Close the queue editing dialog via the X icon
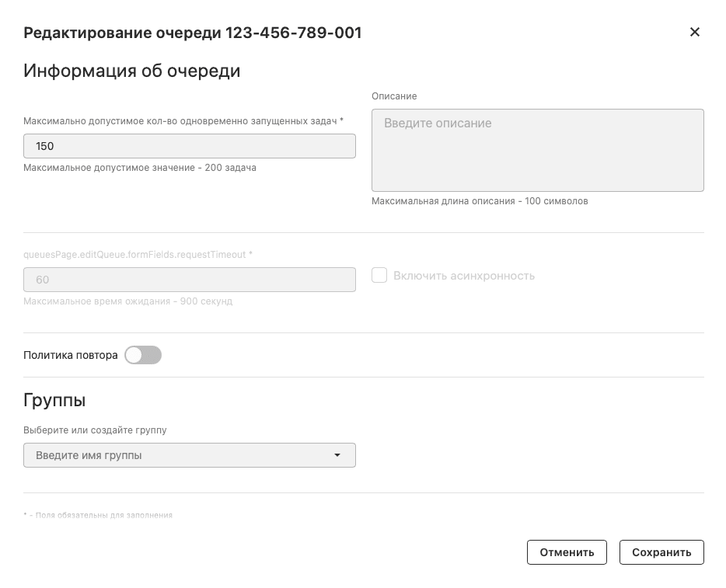Screen dimensions: 726x588 pos(694,33)
